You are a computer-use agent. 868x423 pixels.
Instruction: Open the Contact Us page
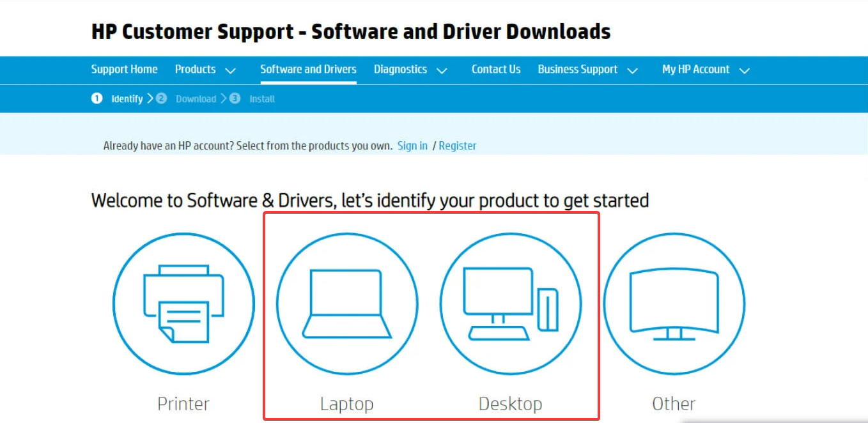(496, 70)
